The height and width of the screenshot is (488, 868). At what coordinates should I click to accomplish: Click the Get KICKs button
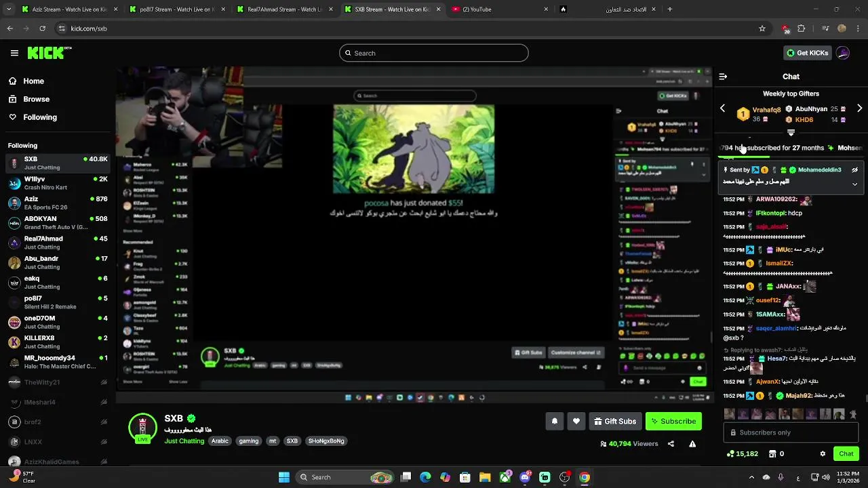click(x=807, y=53)
